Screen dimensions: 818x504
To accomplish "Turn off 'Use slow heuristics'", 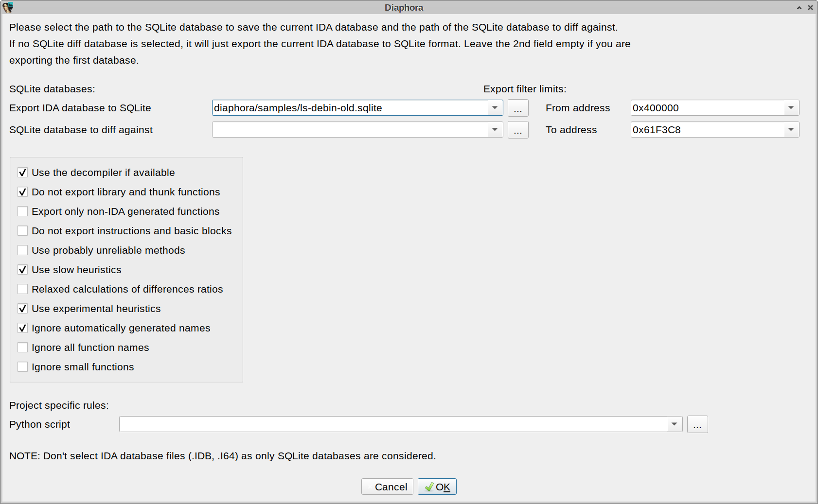I will [22, 269].
